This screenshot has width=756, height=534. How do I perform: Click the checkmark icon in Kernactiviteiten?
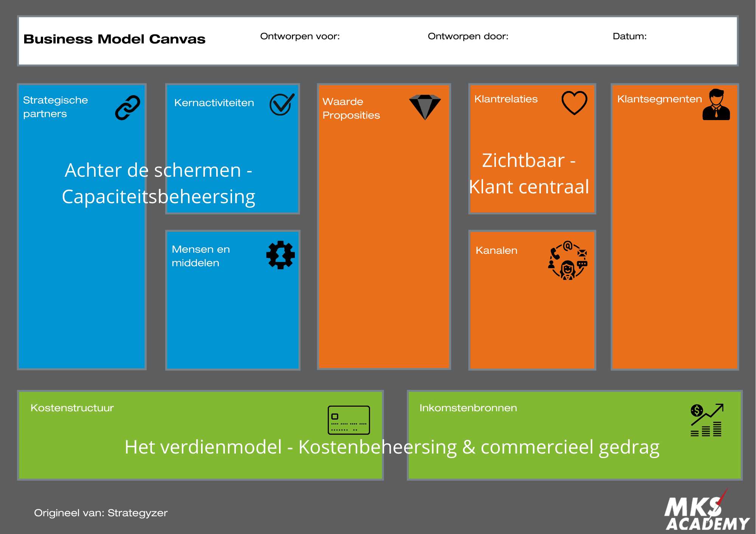tap(282, 104)
